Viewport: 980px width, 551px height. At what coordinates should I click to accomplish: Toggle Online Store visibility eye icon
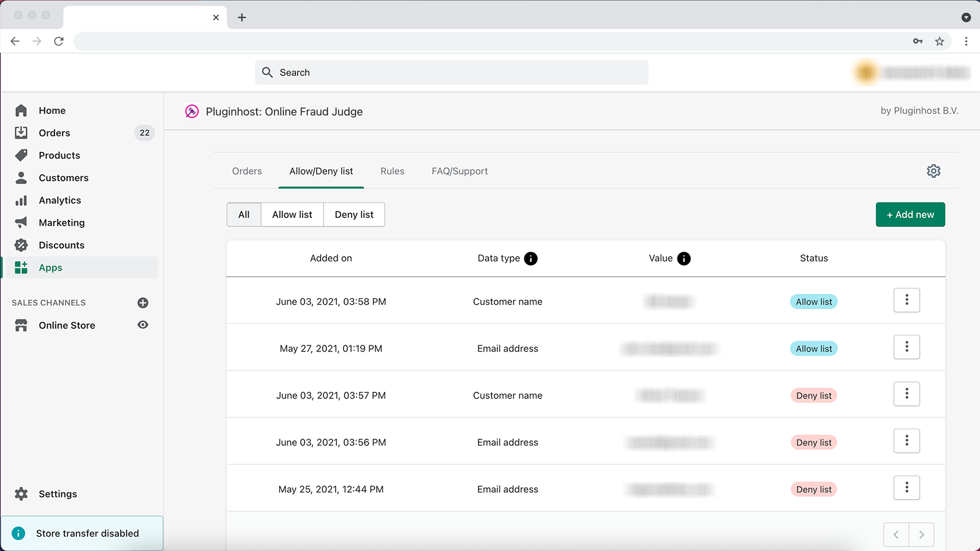(x=143, y=325)
